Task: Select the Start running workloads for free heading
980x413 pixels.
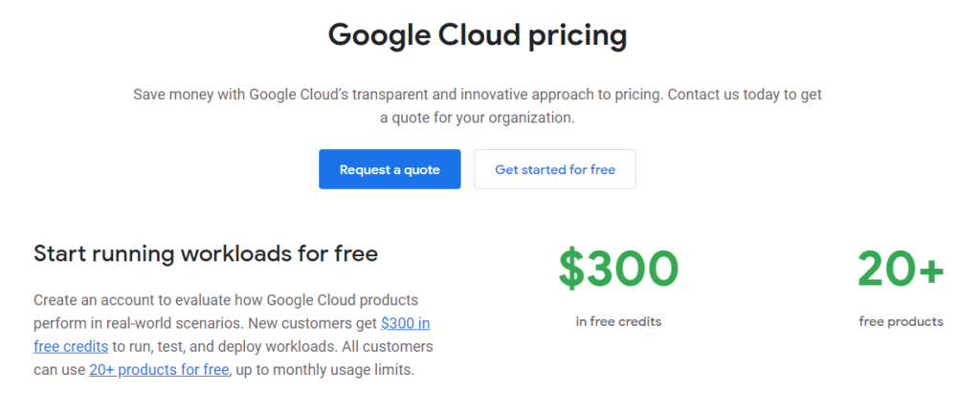Action: [x=206, y=254]
